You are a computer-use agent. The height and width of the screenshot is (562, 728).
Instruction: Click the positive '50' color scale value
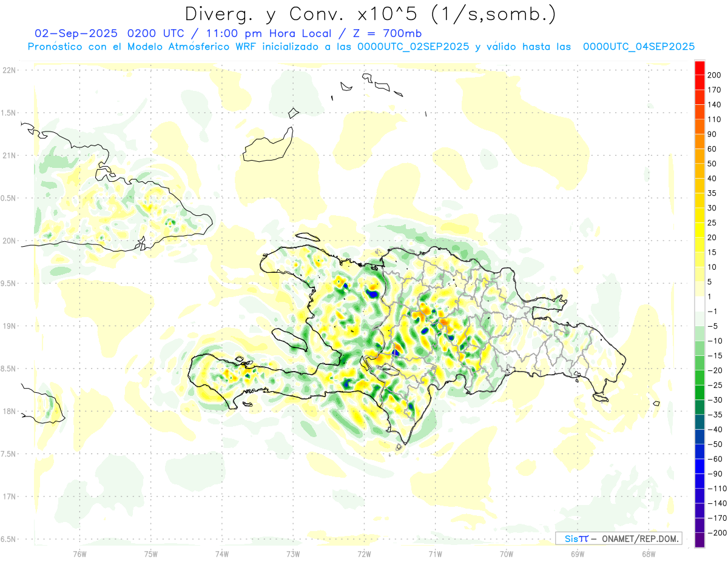point(712,164)
